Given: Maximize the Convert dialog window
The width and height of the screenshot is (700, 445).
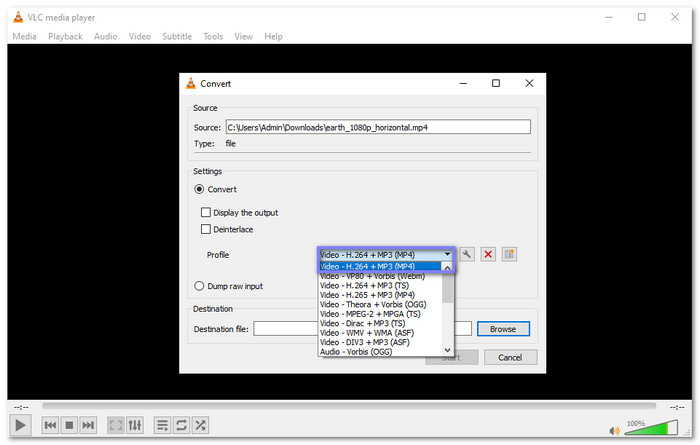Looking at the screenshot, I should 496,83.
